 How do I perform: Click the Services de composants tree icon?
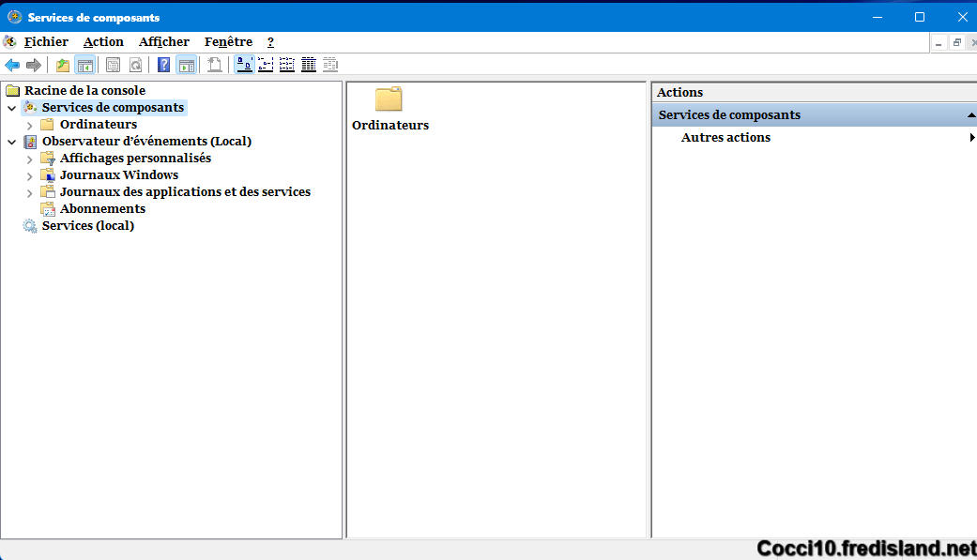click(30, 107)
